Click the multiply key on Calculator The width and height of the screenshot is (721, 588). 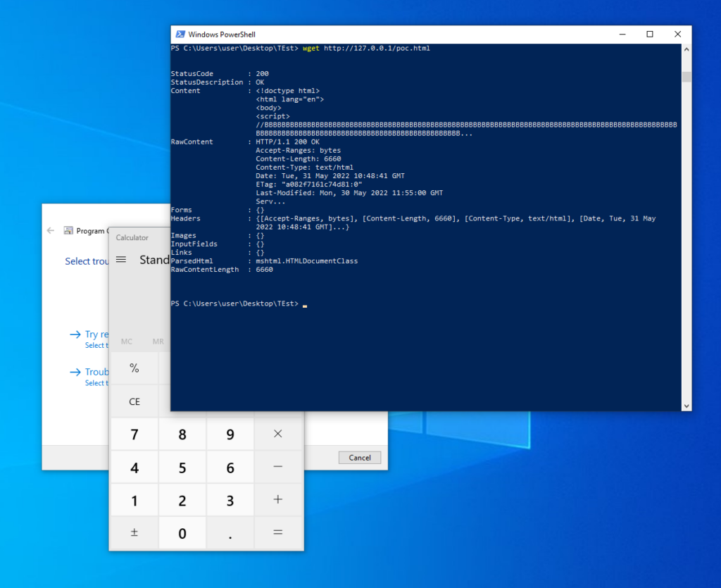coord(278,434)
